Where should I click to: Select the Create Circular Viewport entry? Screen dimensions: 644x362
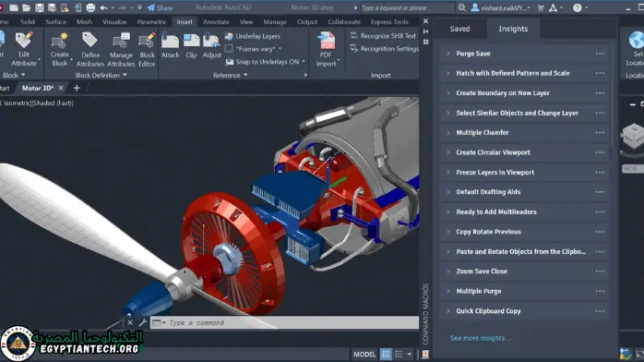pyautogui.click(x=524, y=152)
